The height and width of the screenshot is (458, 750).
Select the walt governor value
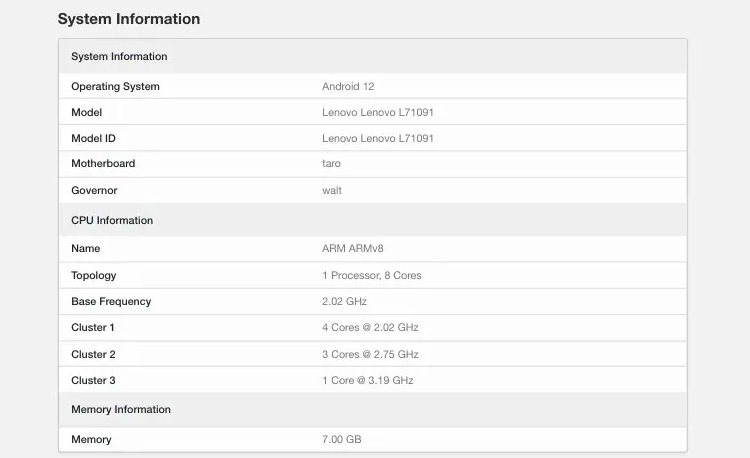pos(332,191)
